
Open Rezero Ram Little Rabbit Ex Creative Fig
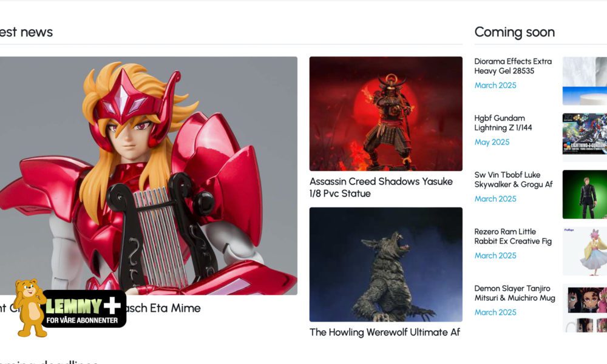click(x=513, y=237)
